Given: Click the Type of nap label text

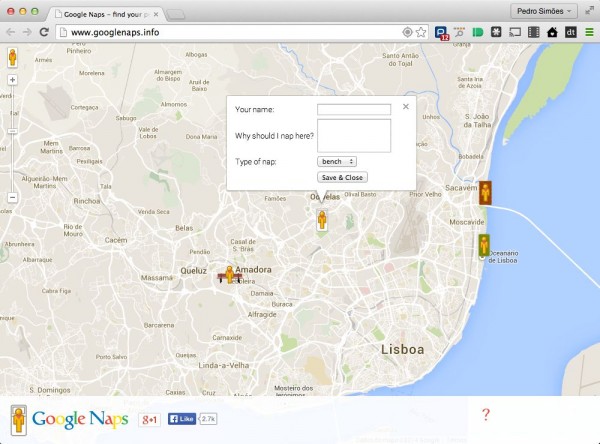Looking at the screenshot, I should click(256, 162).
